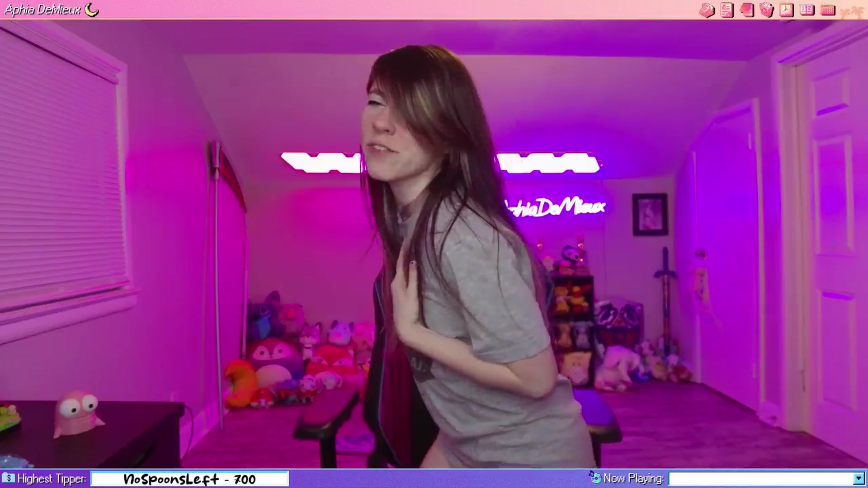The width and height of the screenshot is (868, 488).
Task: Click the Highest Tipper field showing NoSpoonsLeft - 700
Action: tap(189, 479)
